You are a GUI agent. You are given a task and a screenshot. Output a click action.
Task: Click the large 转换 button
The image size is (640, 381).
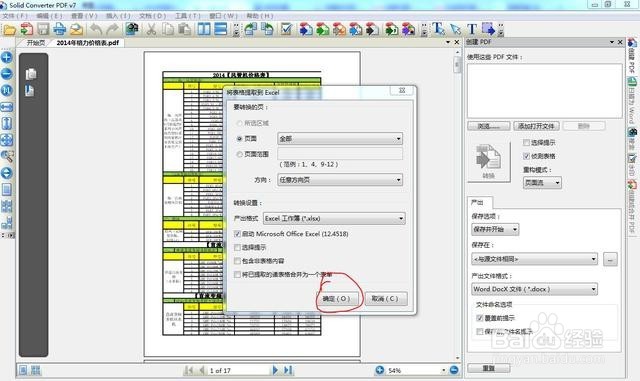(x=489, y=162)
